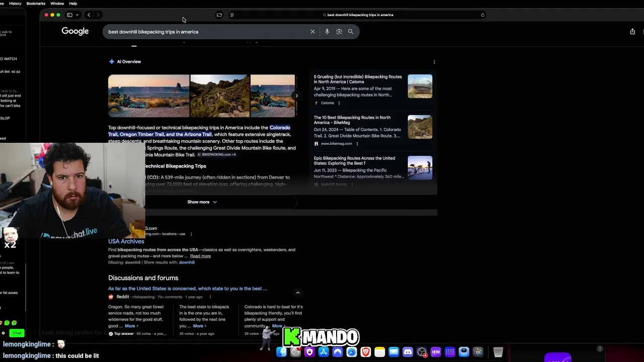Open NordVPN mountain icon in dock
This screenshot has height=362, width=644.
pos(338,352)
